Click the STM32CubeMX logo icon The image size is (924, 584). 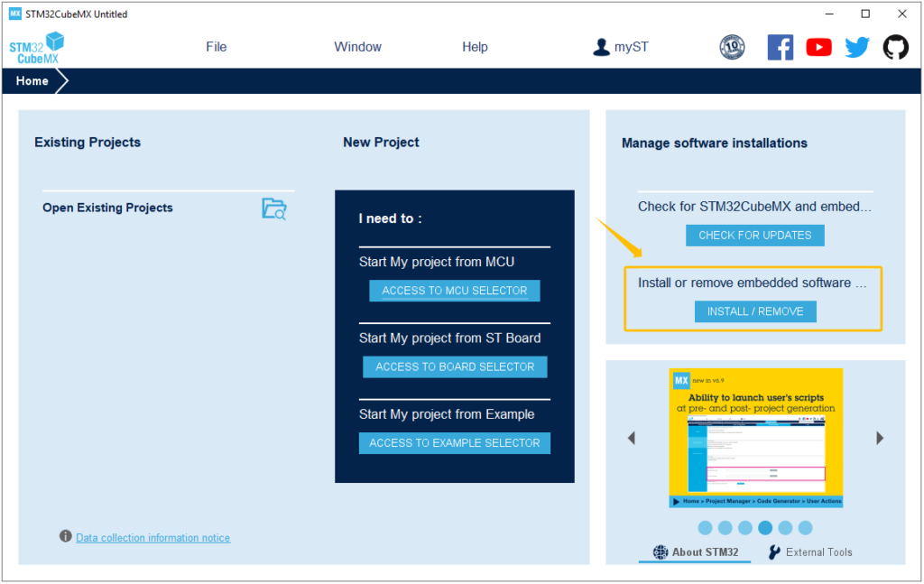click(x=37, y=47)
